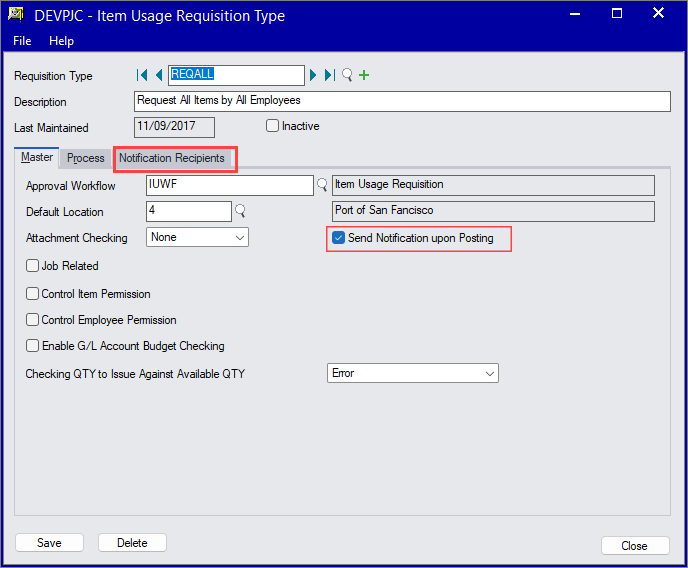This screenshot has height=568, width=688.
Task: Click into the Description text field
Action: [x=400, y=101]
